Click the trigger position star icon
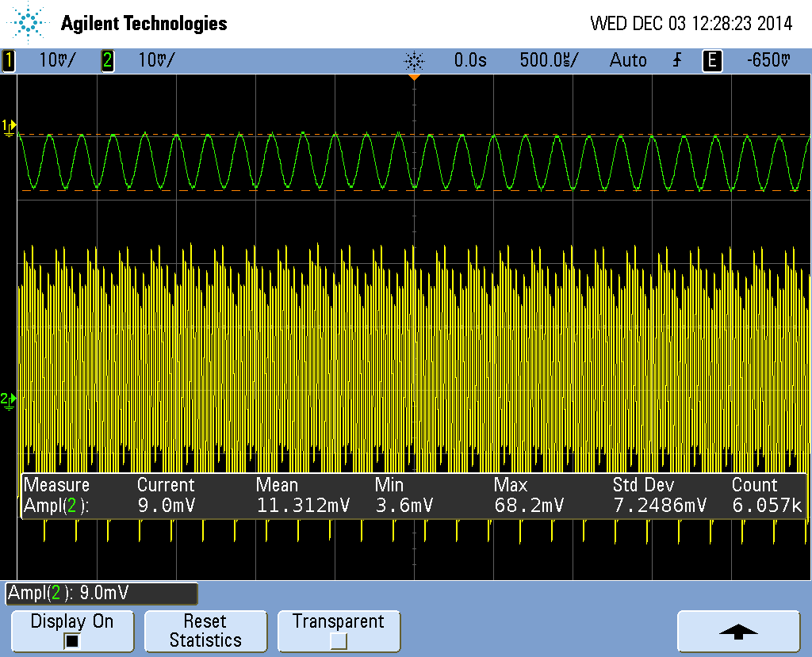Viewport: 812px width, 657px height. [x=414, y=60]
